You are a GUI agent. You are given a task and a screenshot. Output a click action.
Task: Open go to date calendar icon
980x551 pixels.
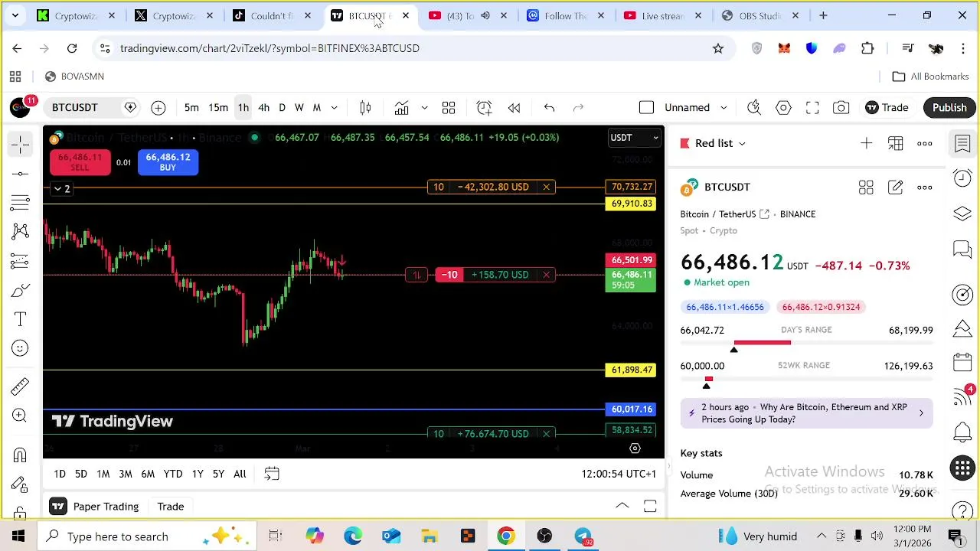click(272, 474)
